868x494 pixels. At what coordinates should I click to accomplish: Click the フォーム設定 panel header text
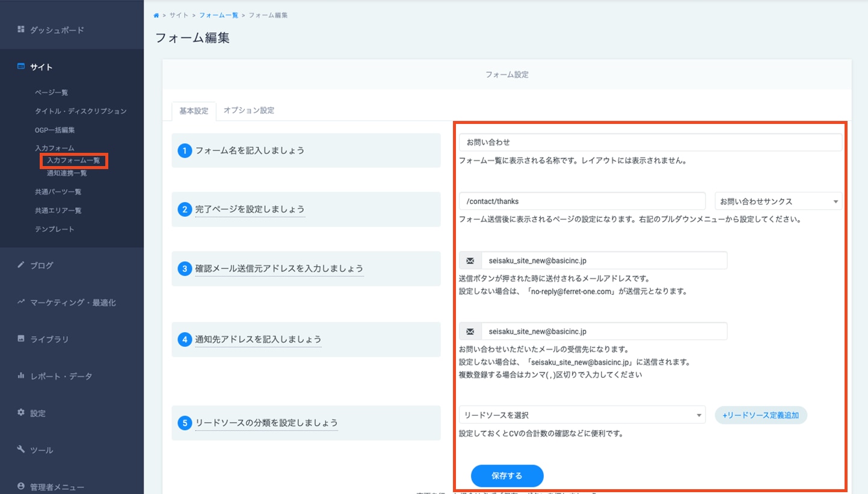click(507, 75)
